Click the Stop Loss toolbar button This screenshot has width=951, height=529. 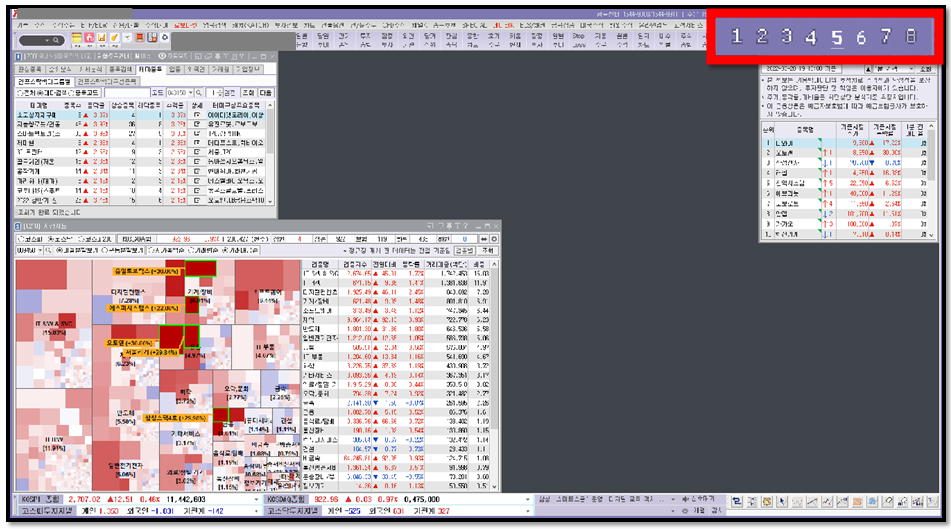click(579, 40)
